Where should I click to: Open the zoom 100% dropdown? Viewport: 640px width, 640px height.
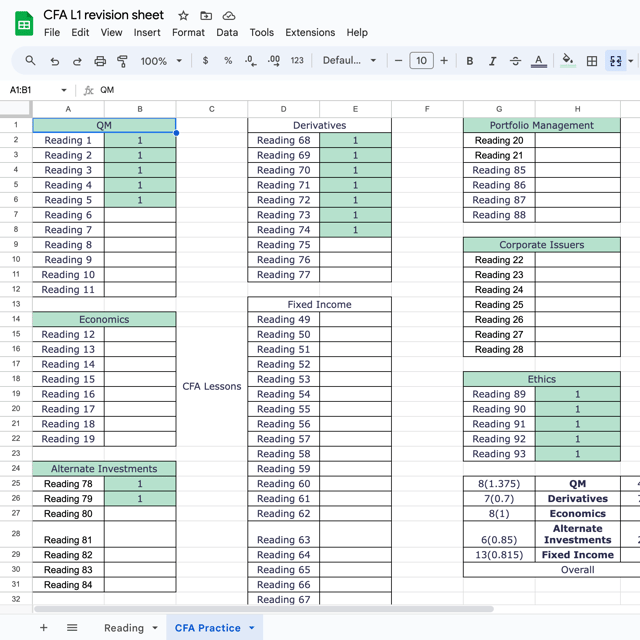click(161, 61)
